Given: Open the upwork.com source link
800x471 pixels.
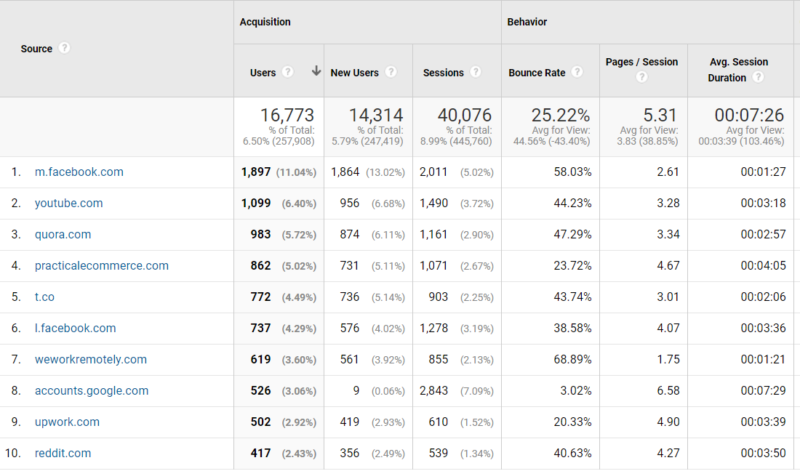Looking at the screenshot, I should coord(67,422).
